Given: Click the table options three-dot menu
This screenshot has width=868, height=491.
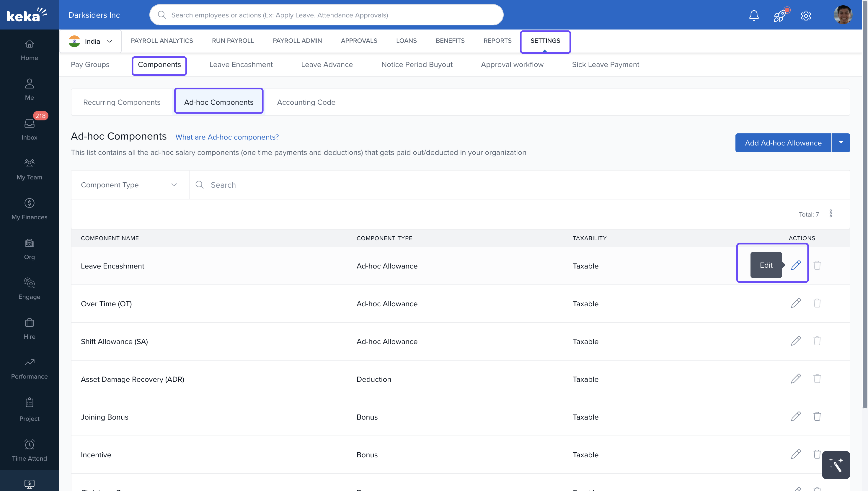Looking at the screenshot, I should 831,213.
